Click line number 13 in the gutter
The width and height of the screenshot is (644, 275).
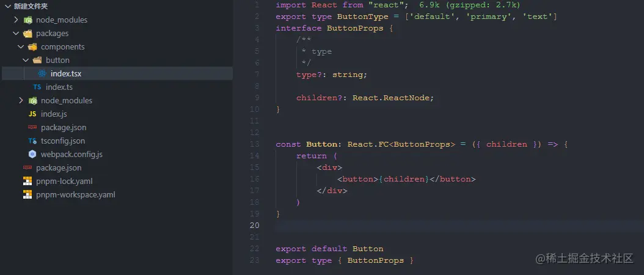255,144
